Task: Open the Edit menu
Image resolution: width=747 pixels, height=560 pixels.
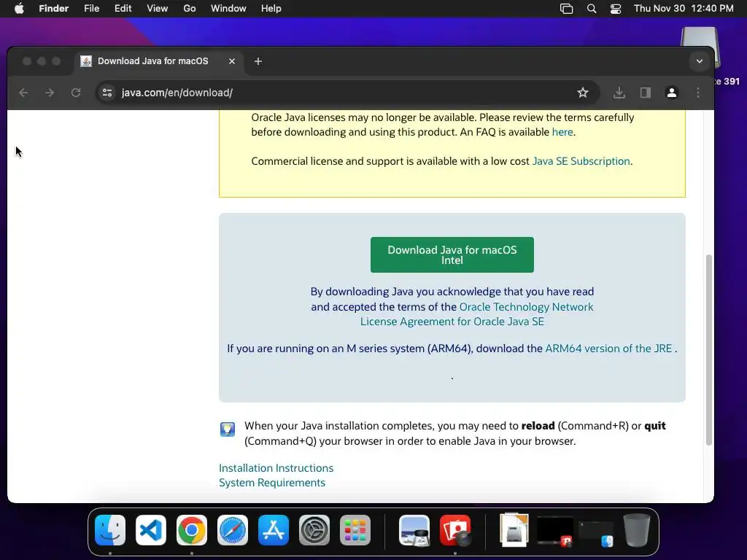Action: tap(123, 9)
